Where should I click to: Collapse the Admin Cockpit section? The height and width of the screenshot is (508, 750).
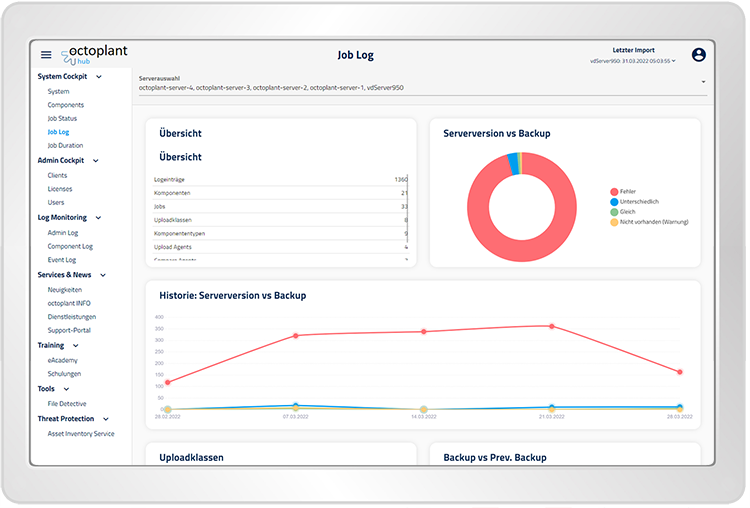coord(96,160)
